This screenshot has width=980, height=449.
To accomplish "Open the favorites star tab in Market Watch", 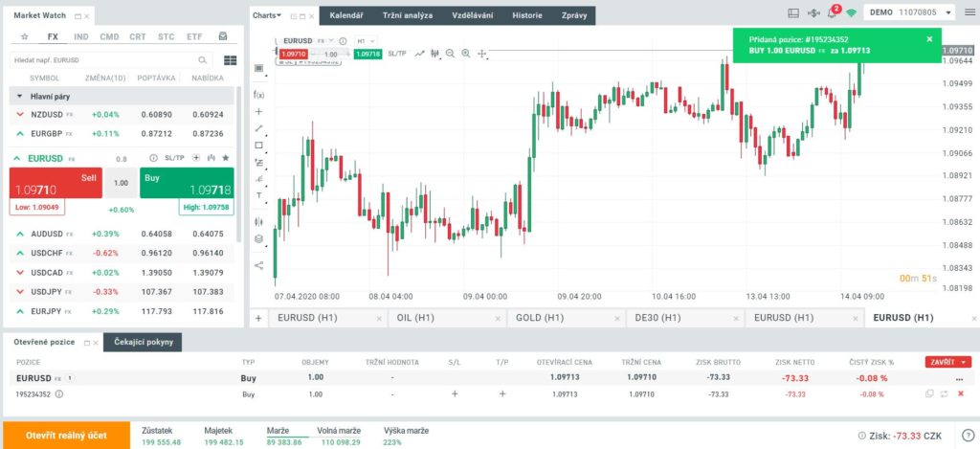I will [x=24, y=37].
